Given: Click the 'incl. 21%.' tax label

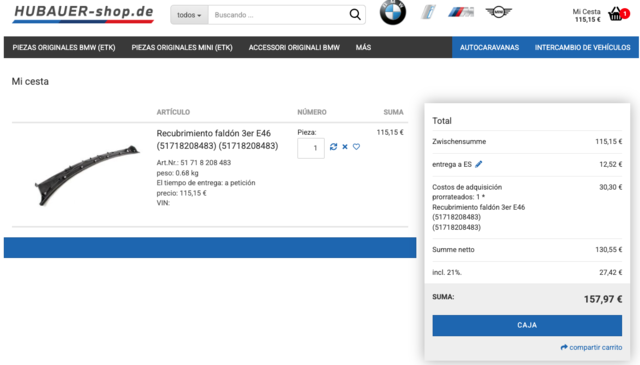Looking at the screenshot, I should point(447,272).
